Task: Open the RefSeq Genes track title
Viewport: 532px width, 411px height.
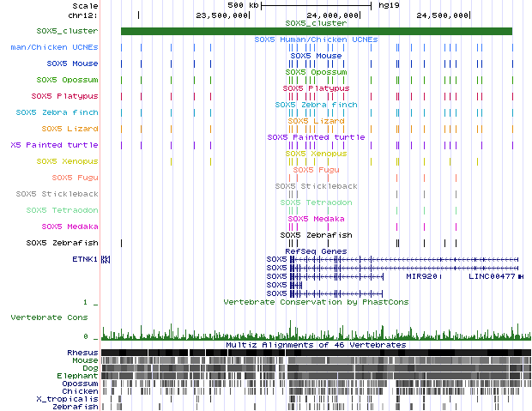Action: (x=315, y=251)
